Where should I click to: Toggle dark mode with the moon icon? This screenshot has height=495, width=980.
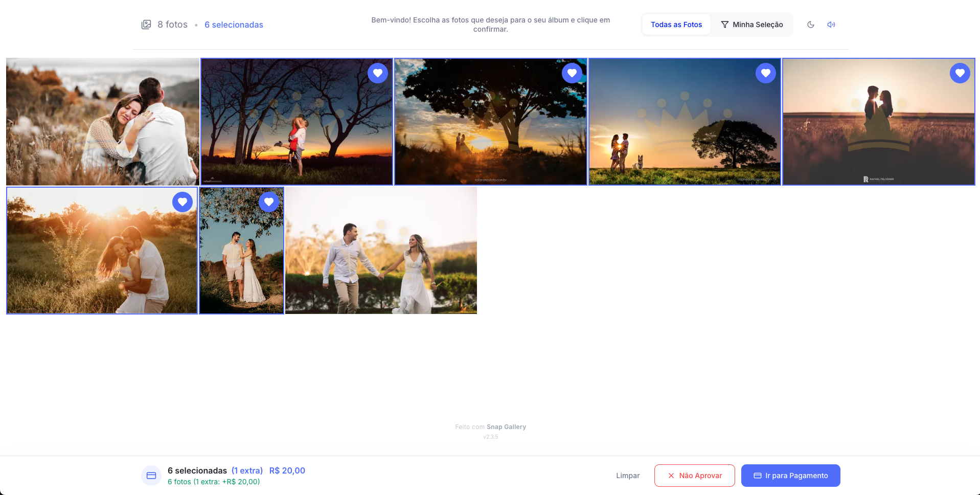pos(811,25)
